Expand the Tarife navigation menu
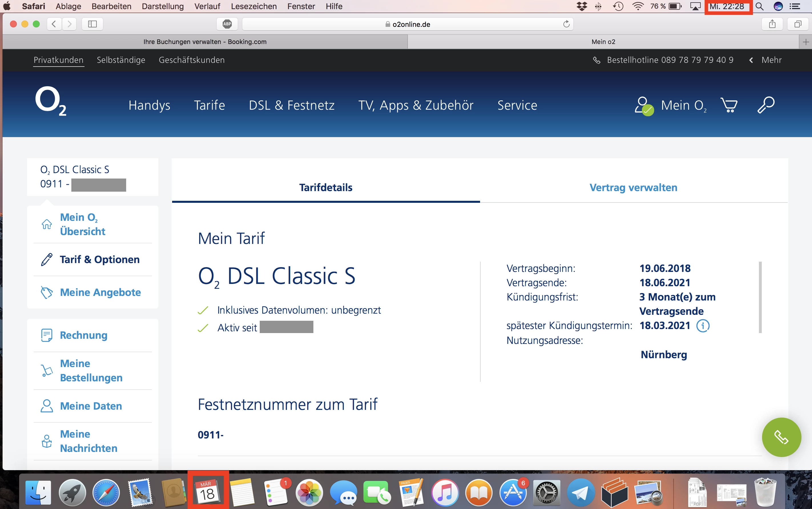The height and width of the screenshot is (509, 812). [209, 105]
